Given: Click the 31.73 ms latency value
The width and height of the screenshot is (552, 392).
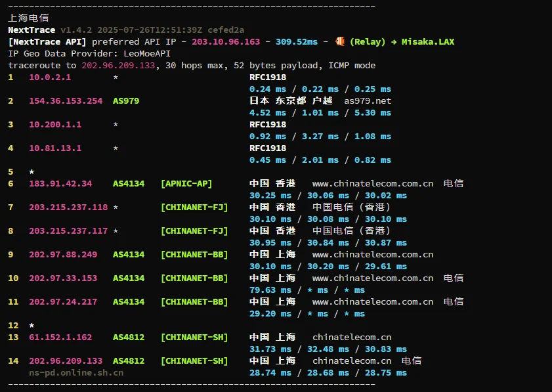Looking at the screenshot, I should [270, 349].
